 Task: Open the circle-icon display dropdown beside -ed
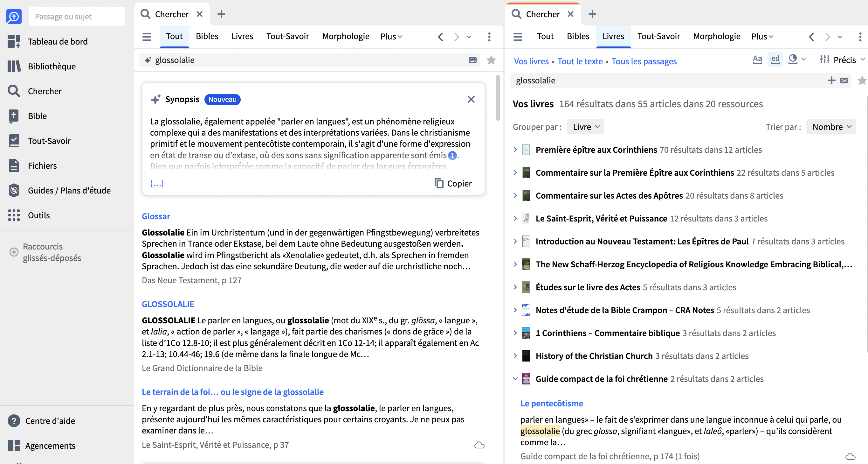(x=797, y=59)
